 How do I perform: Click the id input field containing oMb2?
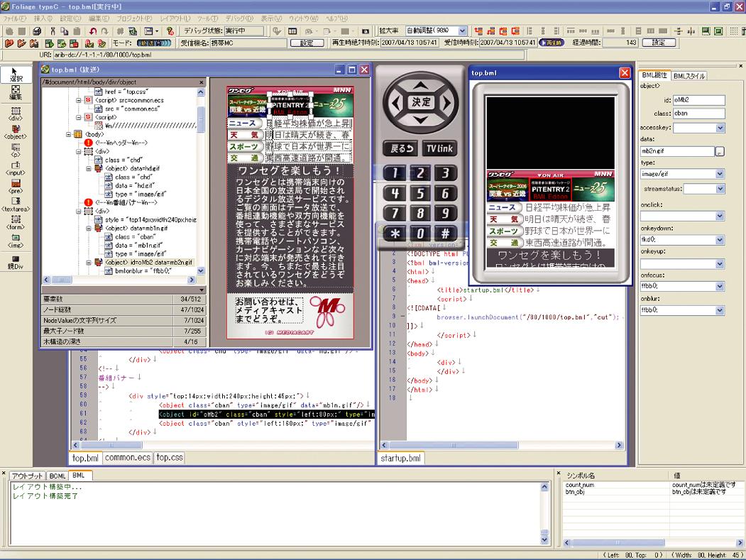point(699,101)
